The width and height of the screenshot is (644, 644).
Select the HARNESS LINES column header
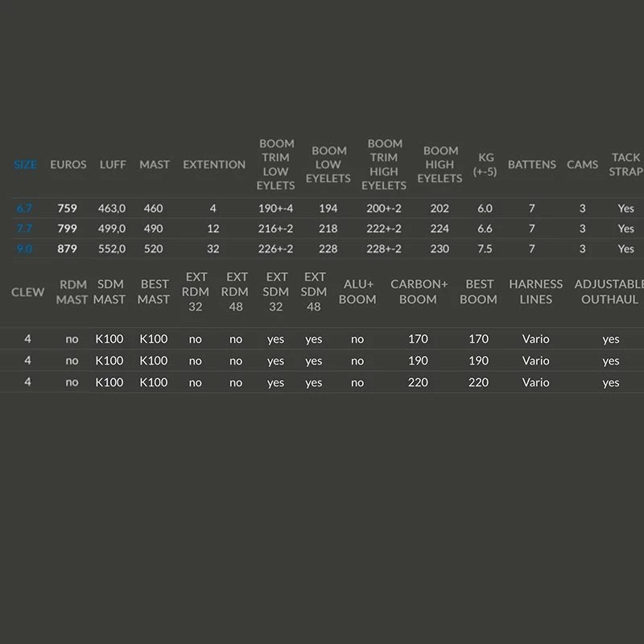click(x=535, y=292)
